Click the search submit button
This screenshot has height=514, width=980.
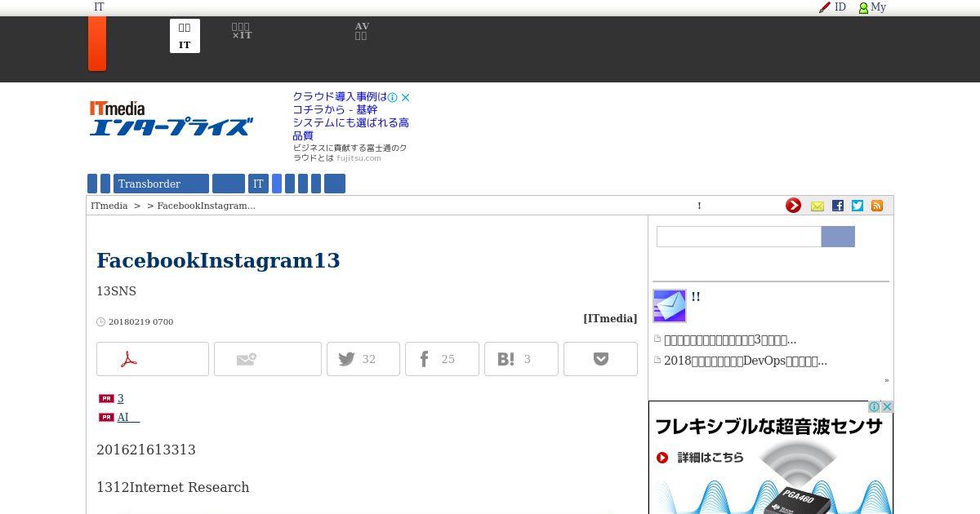click(x=838, y=237)
